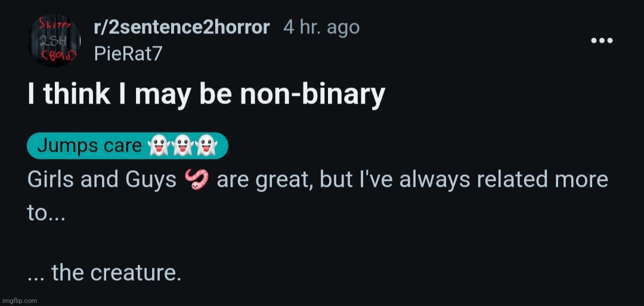Click the last ghost emoji in flair
Screen dimensions: 644x306
(x=207, y=146)
